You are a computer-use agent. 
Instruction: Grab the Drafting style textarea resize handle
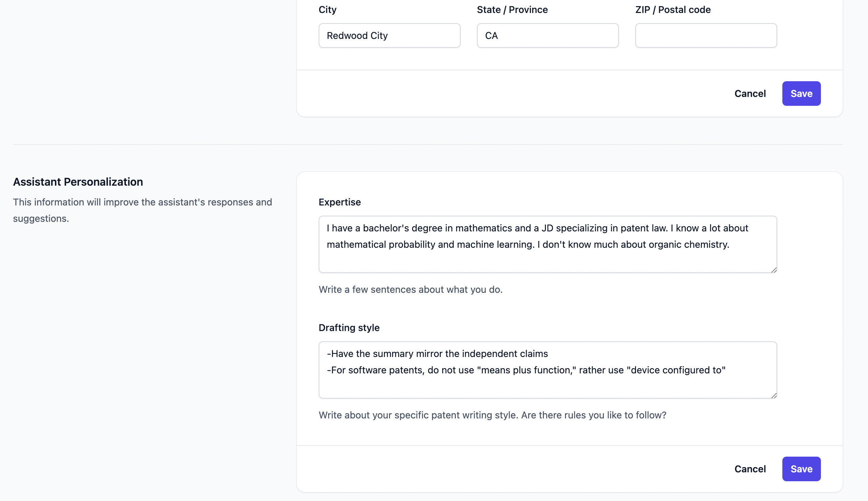click(x=774, y=396)
